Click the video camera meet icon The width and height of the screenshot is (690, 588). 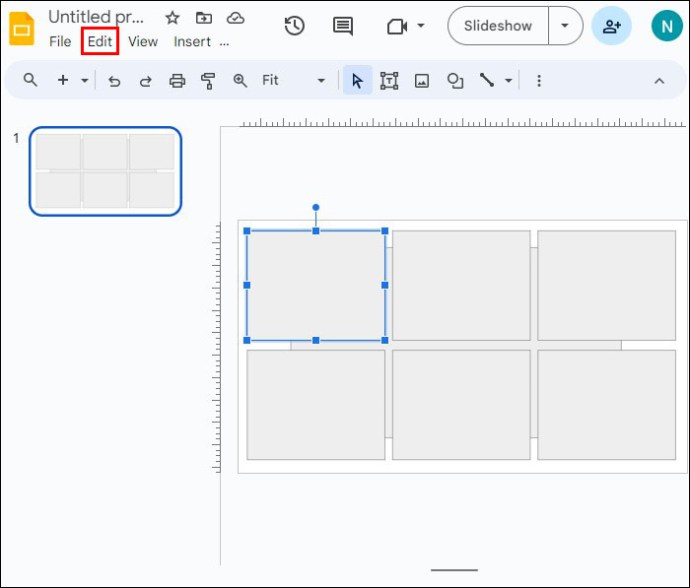[x=397, y=26]
